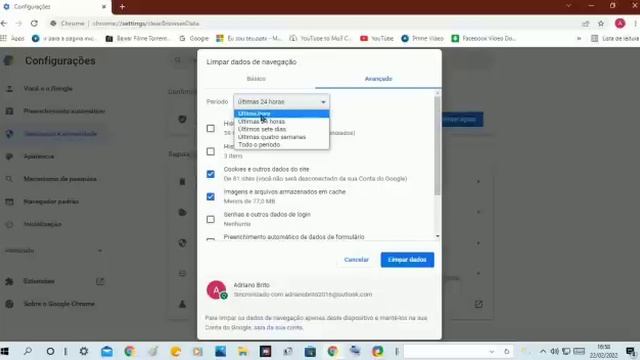
Task: Open the Chrome profile avatar in the toolbar
Action: [x=620, y=24]
